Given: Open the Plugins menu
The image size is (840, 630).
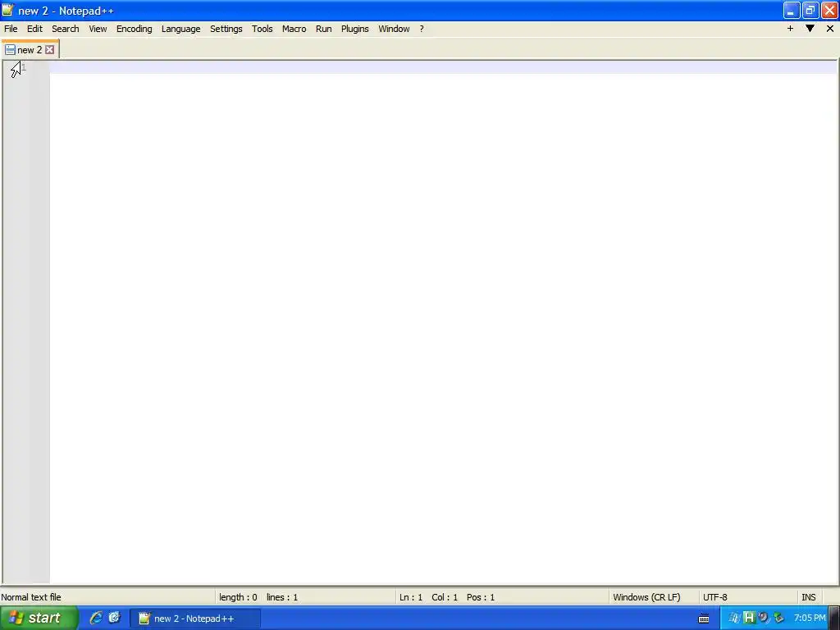Looking at the screenshot, I should pyautogui.click(x=354, y=29).
